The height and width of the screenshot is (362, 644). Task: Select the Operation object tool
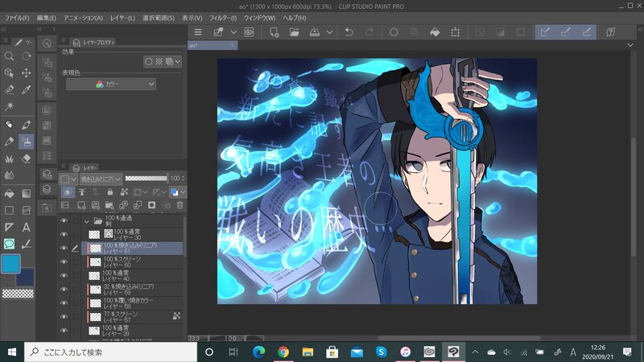click(x=9, y=73)
